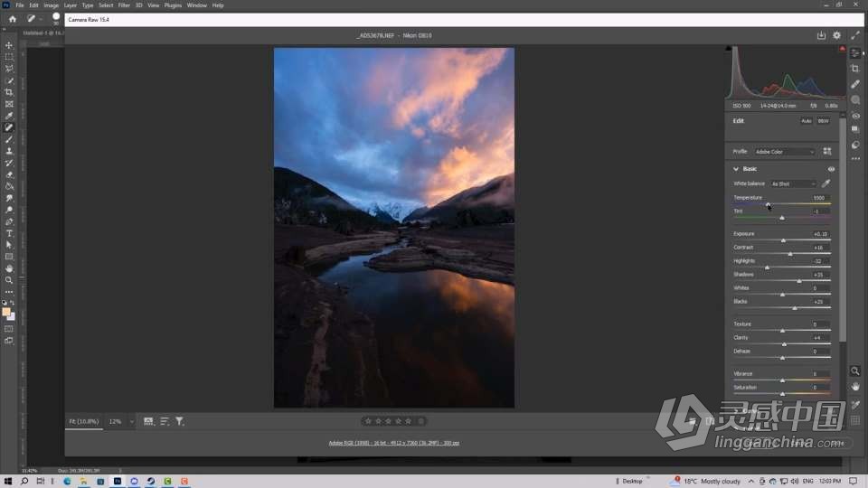Click the Auto adjustment button

pos(806,120)
